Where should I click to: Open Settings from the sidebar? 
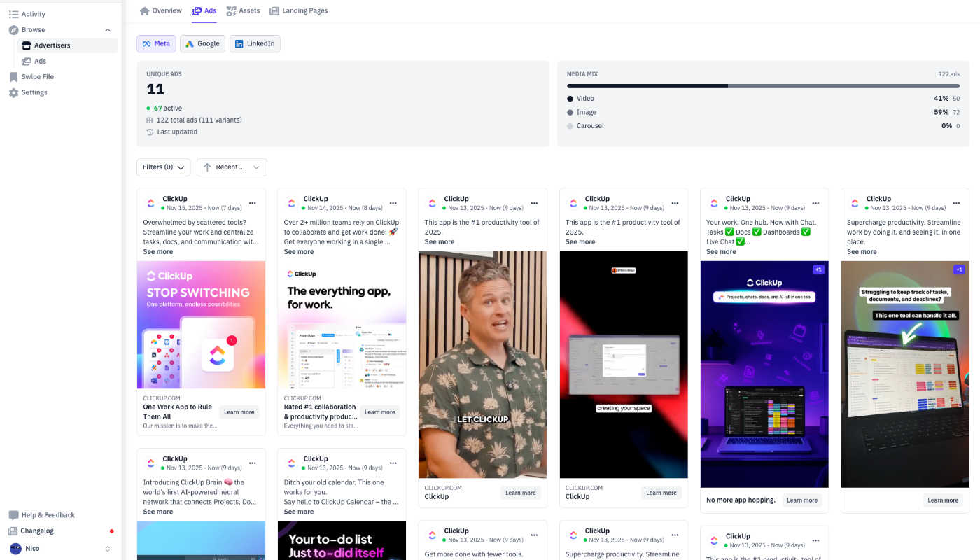click(34, 92)
